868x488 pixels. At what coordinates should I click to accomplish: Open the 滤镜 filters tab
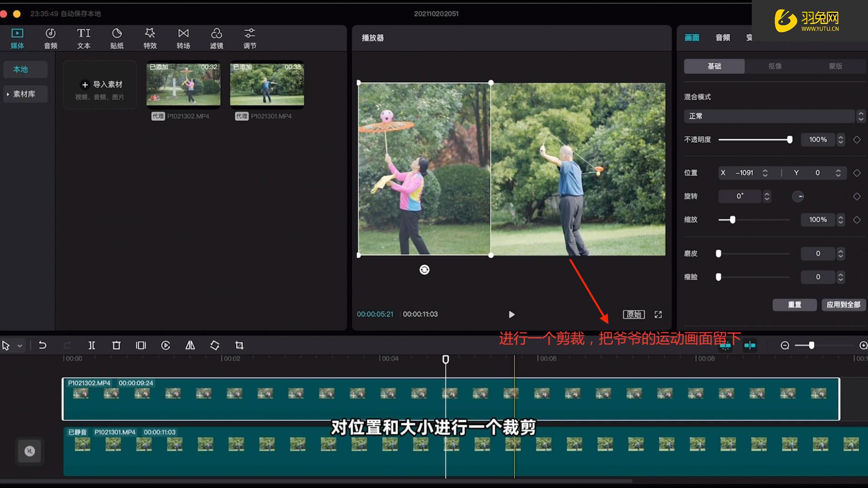point(217,38)
